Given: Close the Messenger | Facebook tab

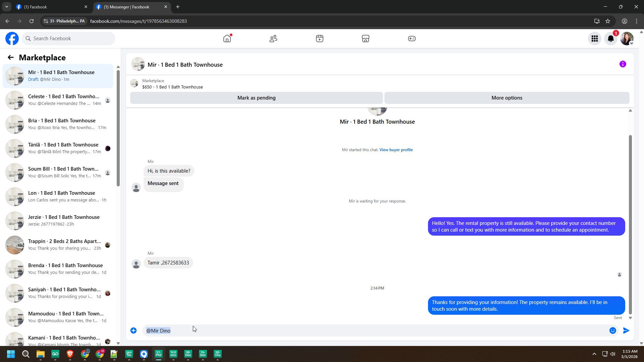Looking at the screenshot, I should [166, 7].
